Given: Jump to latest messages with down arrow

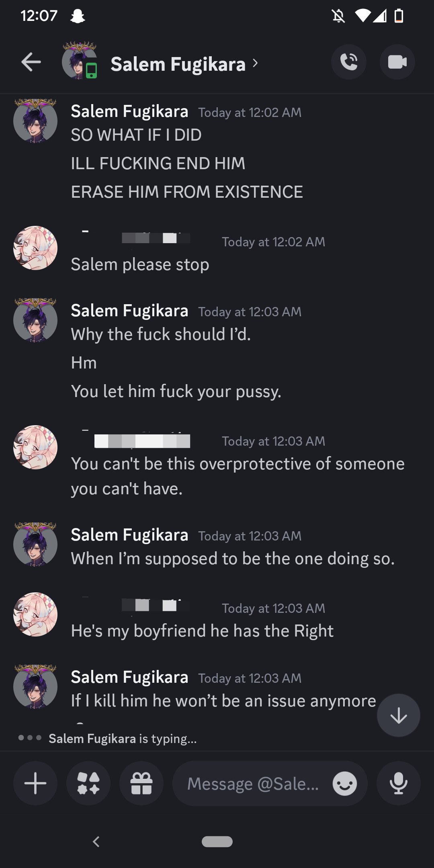Looking at the screenshot, I should 399,715.
